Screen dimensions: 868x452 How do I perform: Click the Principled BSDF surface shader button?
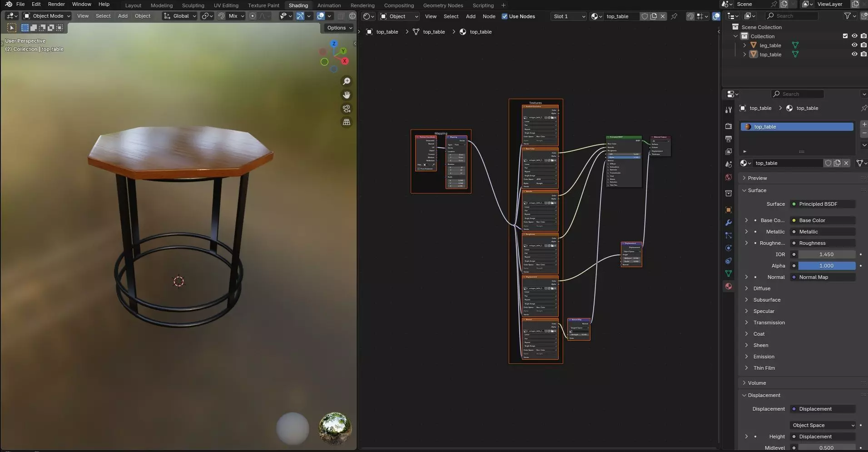(823, 204)
